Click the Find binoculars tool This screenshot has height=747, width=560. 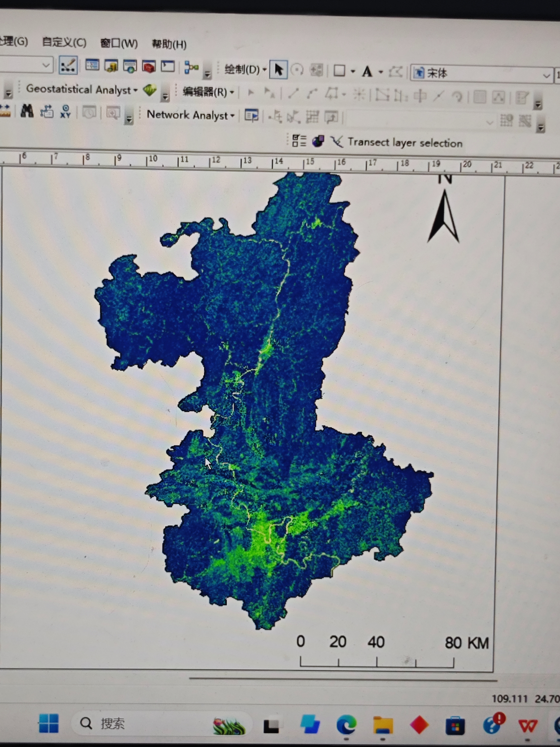(27, 111)
